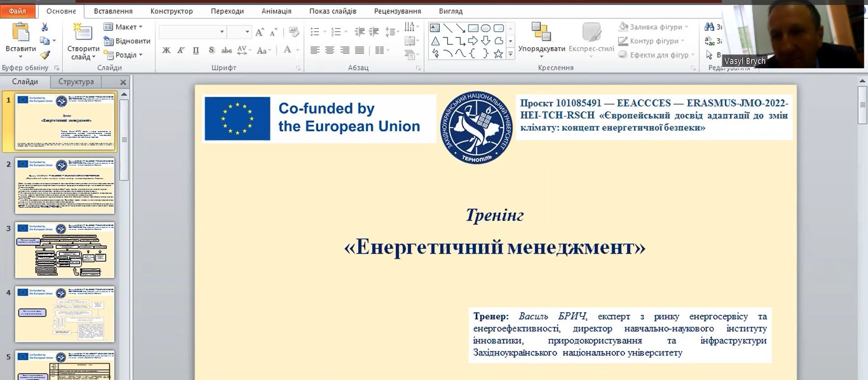Align text left

coord(315,50)
